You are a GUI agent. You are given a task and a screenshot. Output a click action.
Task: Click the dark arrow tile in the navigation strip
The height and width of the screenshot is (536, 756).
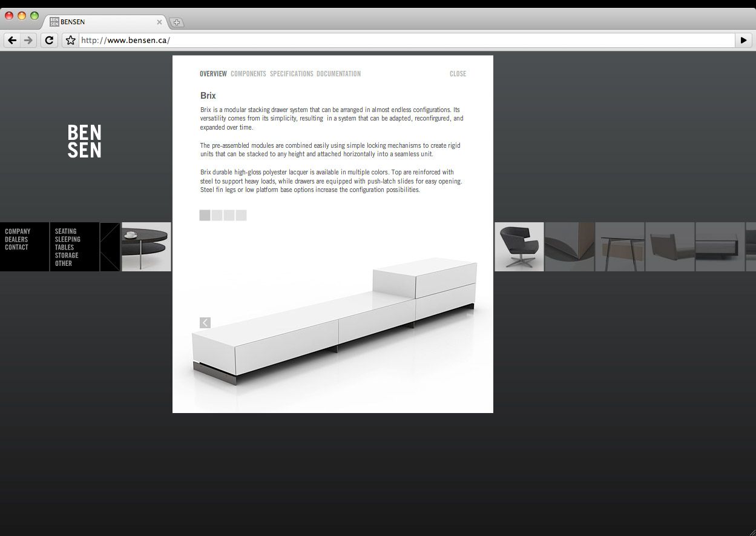coord(110,246)
